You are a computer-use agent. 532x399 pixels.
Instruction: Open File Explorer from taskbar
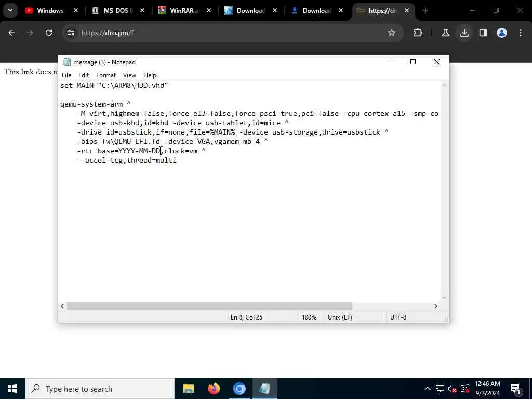point(188,389)
